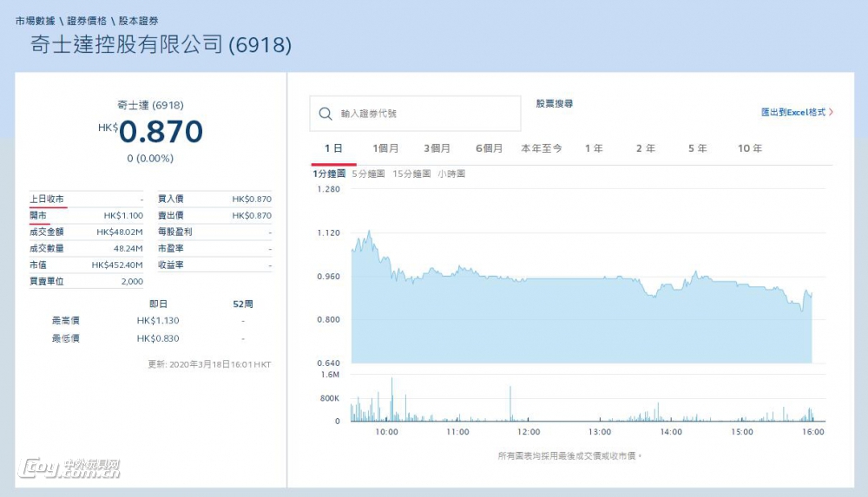Switch to 15分鐘圖 chart interval
Image resolution: width=868 pixels, height=497 pixels.
point(411,173)
